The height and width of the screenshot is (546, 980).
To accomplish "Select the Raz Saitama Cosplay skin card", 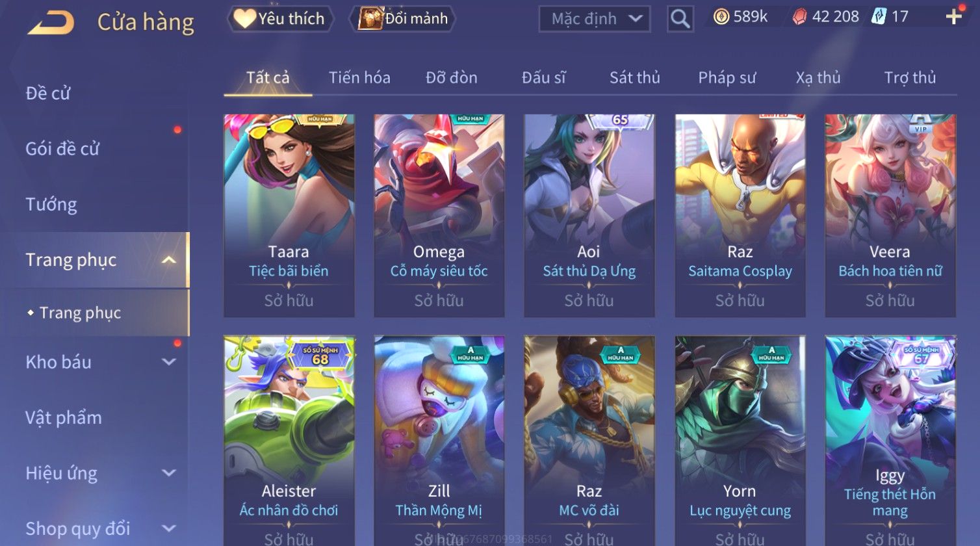I will [x=740, y=216].
